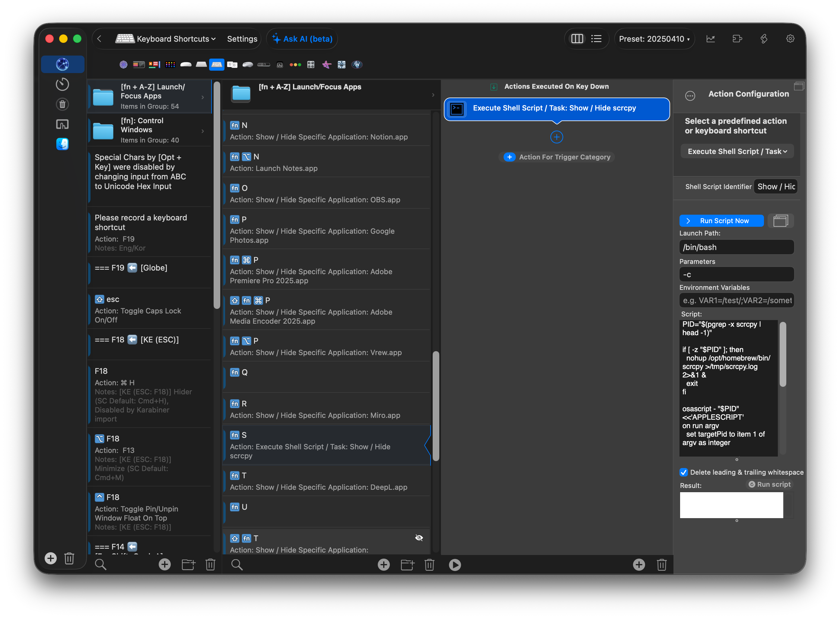Click the back chevron in the title bar
The image size is (840, 619).
point(99,39)
